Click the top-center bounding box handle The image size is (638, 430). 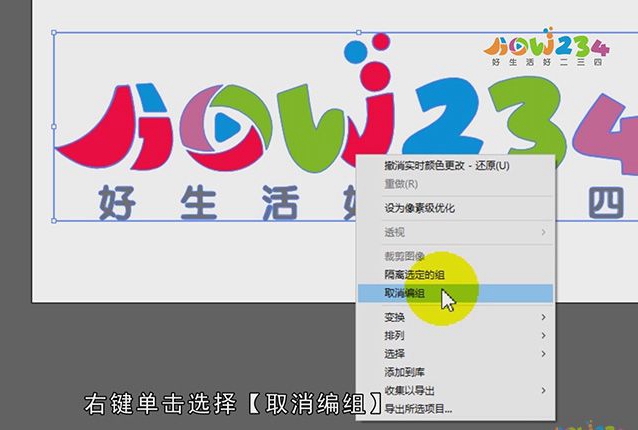[x=358, y=32]
